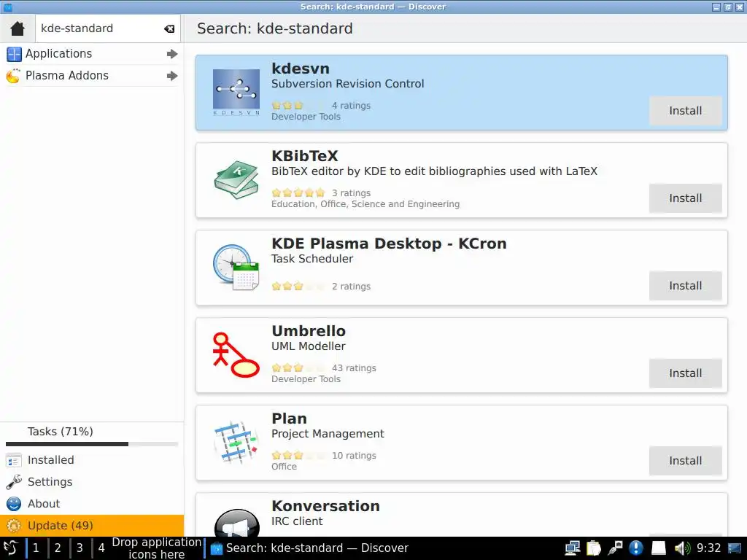The width and height of the screenshot is (747, 560).
Task: Click the Discover window title bar icon
Action: click(7, 7)
